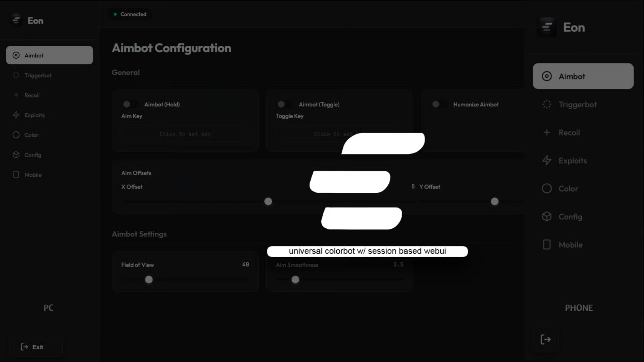Click the Field of View slider handle
644x362 pixels.
149,279
